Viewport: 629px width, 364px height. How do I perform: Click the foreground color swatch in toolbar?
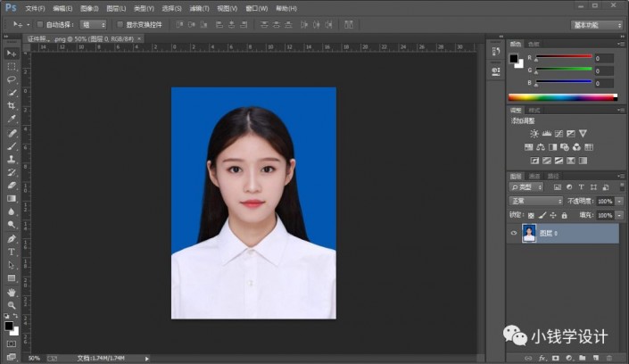pos(9,325)
